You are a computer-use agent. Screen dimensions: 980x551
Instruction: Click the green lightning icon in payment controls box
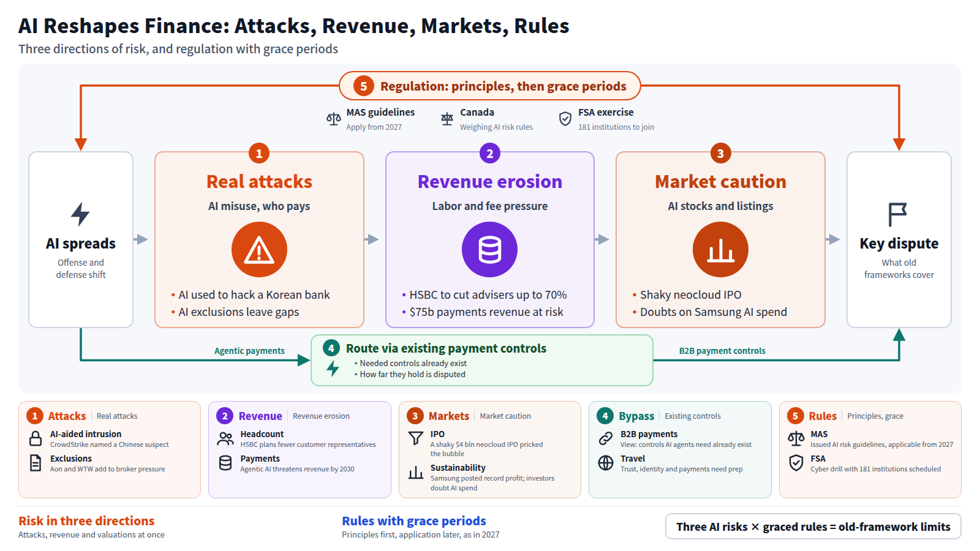[333, 369]
